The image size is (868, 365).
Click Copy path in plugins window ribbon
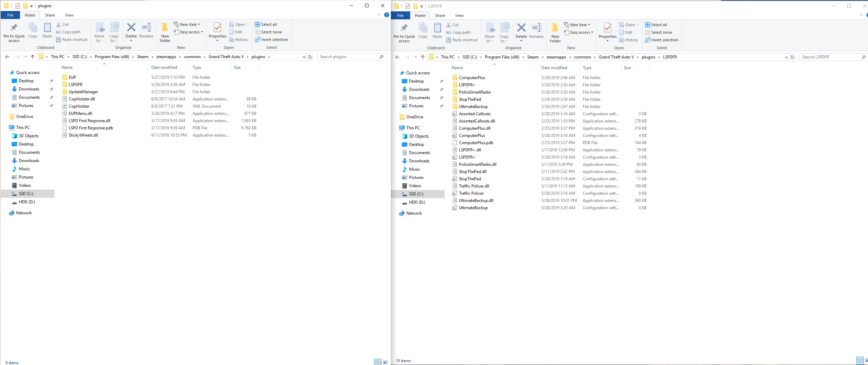[x=68, y=32]
